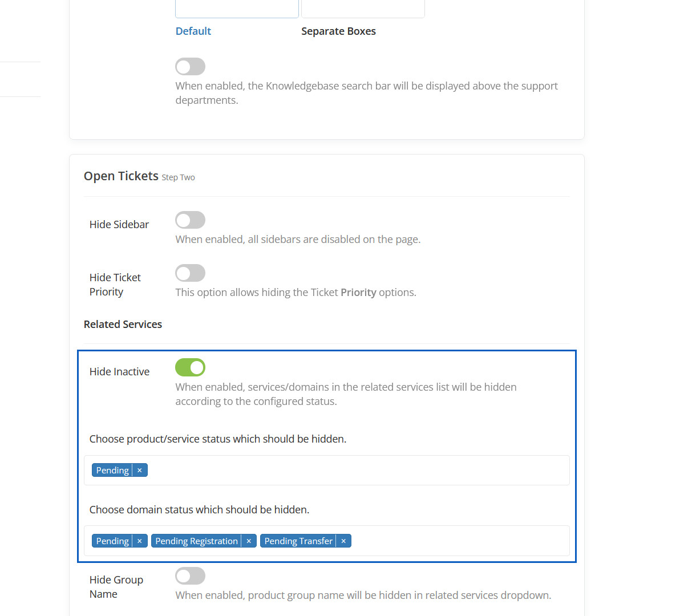
Task: Turn off the Hide Inactive toggle
Action: [x=190, y=368]
